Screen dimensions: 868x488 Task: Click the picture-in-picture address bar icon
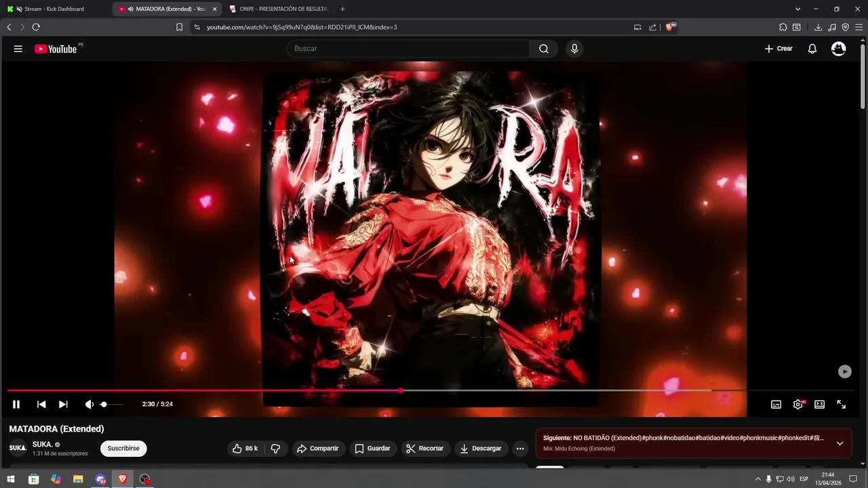click(x=637, y=27)
